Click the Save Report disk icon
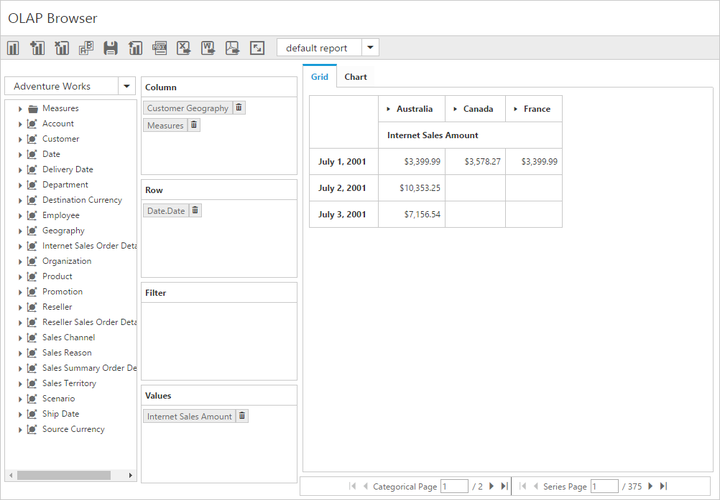 click(x=111, y=48)
